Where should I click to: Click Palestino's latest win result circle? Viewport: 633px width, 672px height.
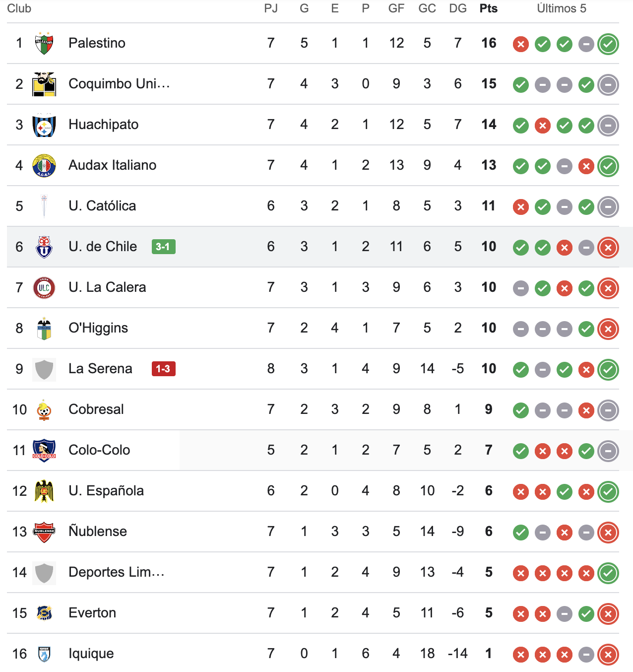[x=608, y=44]
